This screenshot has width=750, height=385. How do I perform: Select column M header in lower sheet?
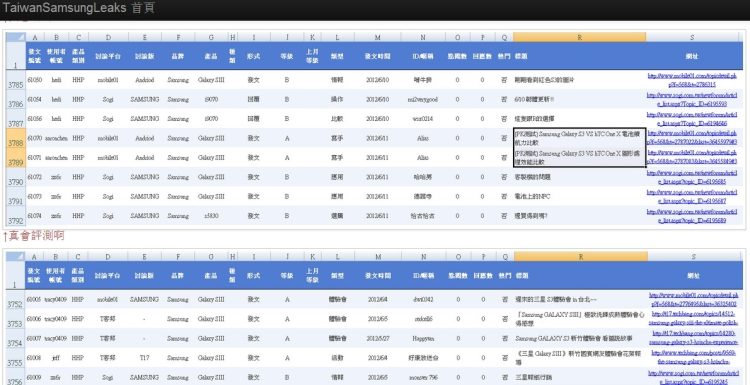pyautogui.click(x=378, y=256)
